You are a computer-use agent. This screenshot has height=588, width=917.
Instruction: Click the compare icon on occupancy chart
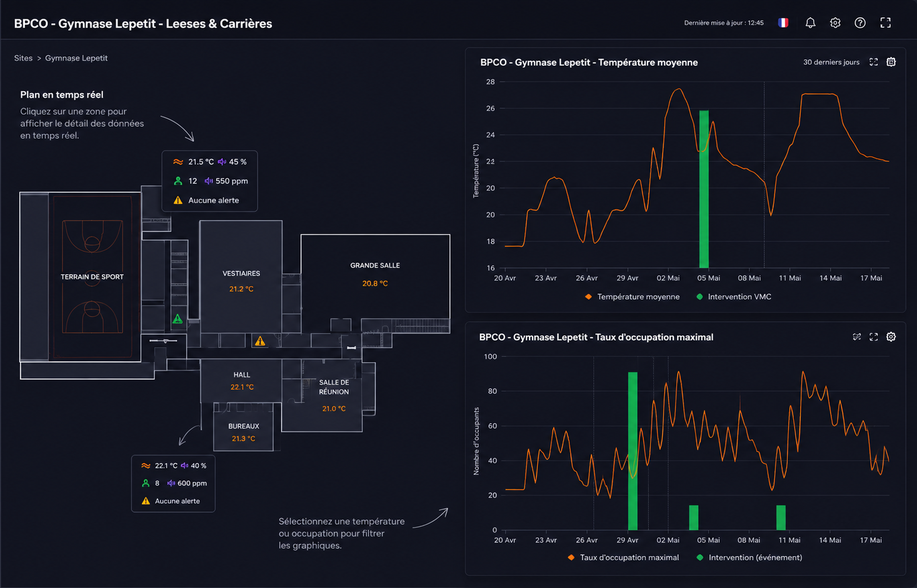click(857, 337)
